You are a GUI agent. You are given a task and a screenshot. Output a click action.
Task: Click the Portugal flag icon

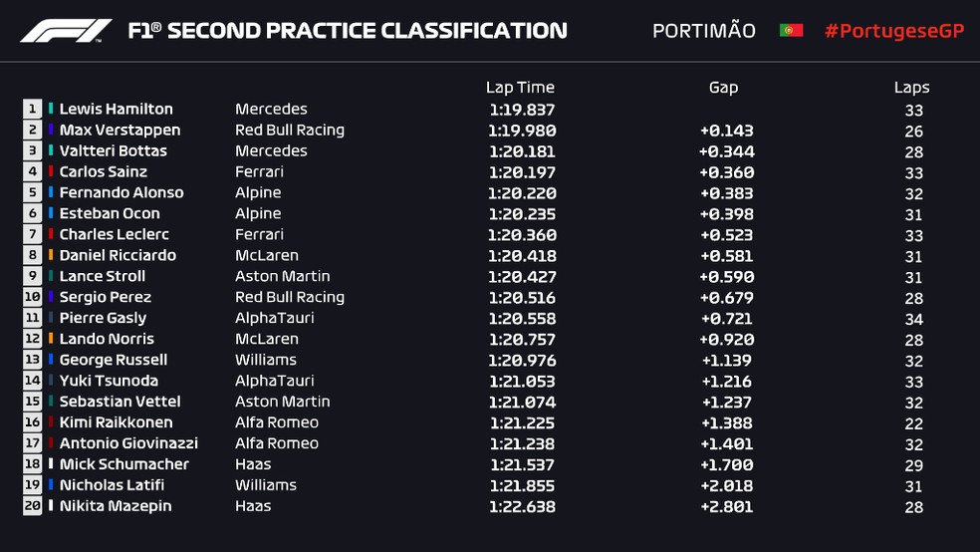pyautogui.click(x=791, y=31)
